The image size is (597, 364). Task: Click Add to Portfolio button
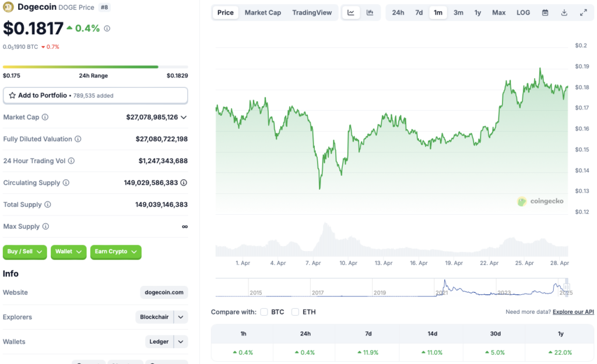click(95, 96)
